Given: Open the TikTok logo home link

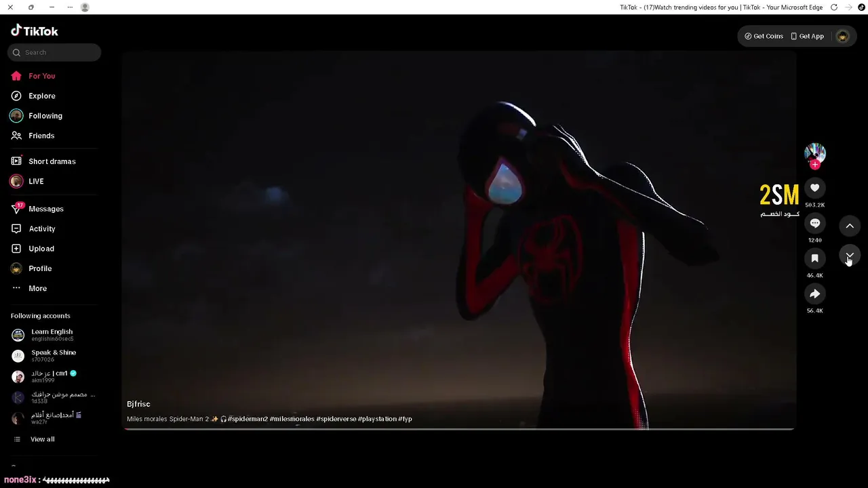Looking at the screenshot, I should (x=35, y=30).
